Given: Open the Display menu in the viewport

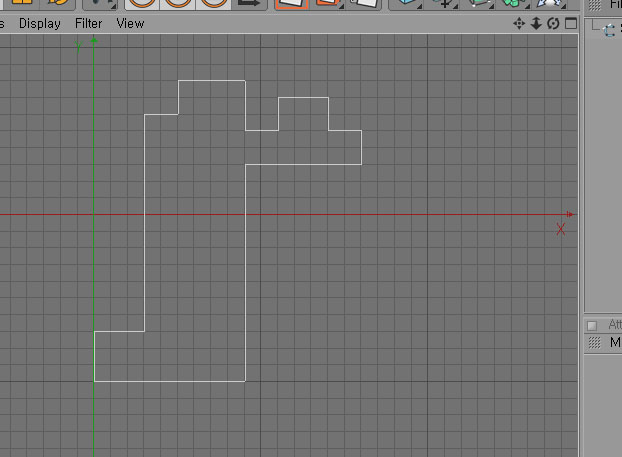Looking at the screenshot, I should tap(40, 24).
